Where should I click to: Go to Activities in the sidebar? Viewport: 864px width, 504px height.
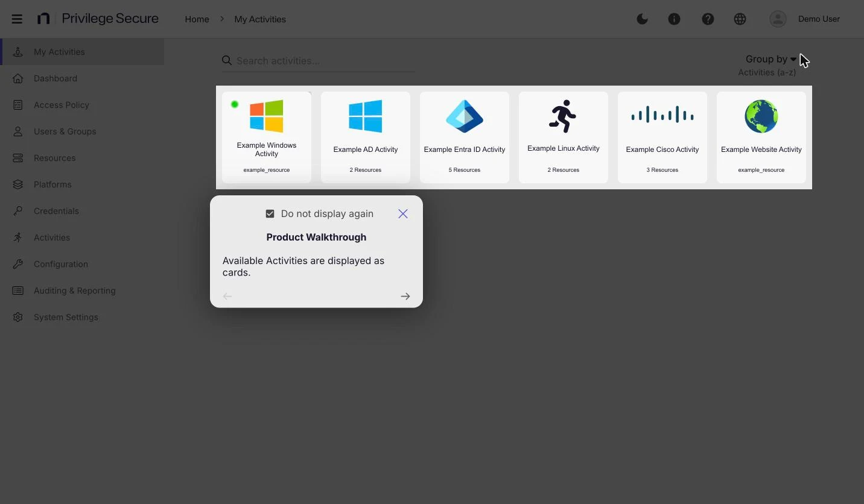click(83, 238)
